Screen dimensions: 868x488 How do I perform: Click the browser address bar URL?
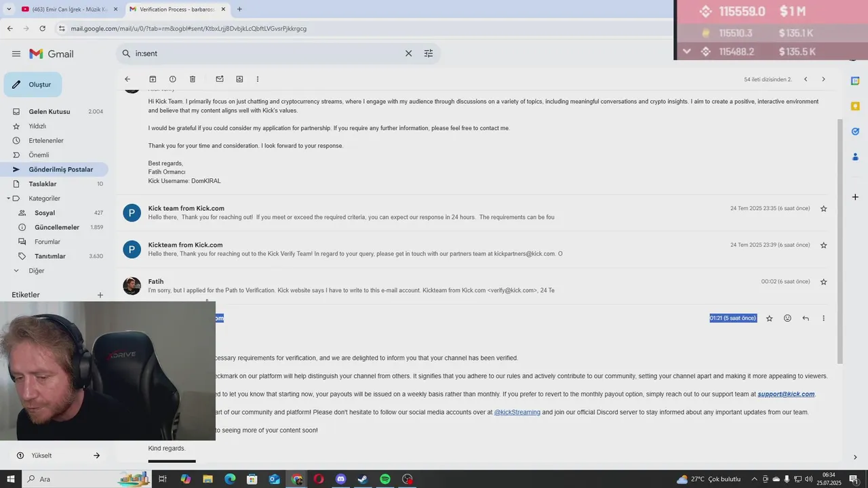point(189,28)
